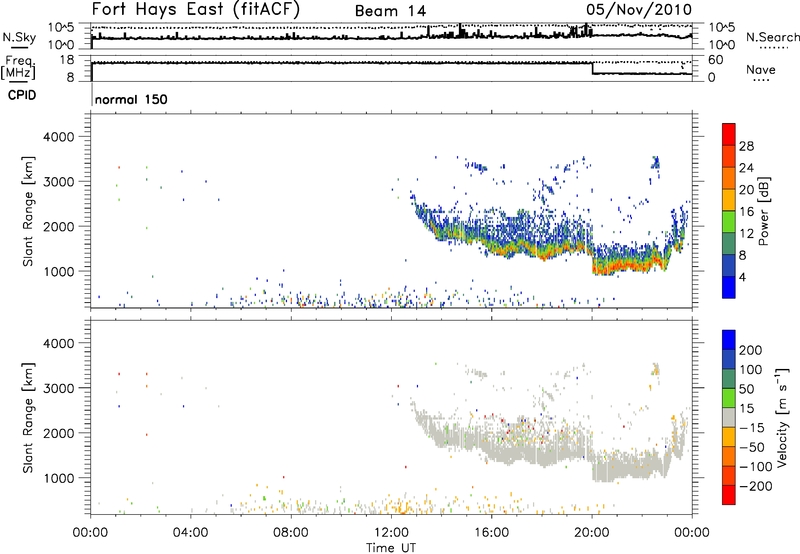Click the Nave legend label

[x=760, y=69]
